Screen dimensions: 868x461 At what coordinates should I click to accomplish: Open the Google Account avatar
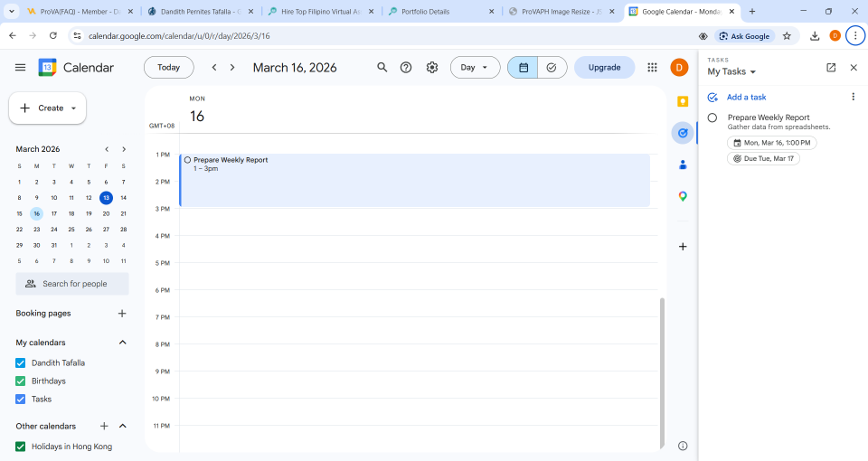(x=679, y=68)
